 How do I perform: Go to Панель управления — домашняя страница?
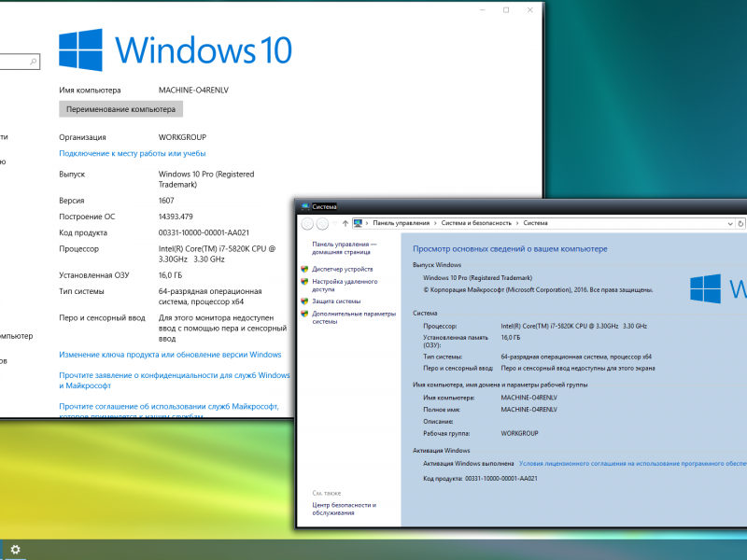[344, 248]
